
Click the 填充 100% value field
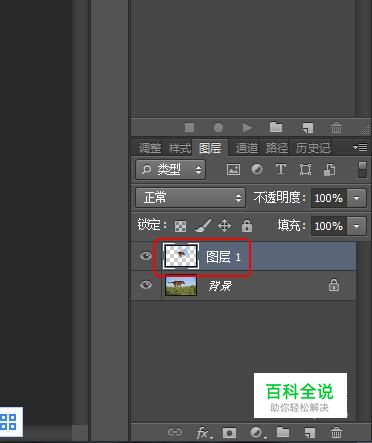click(x=329, y=226)
